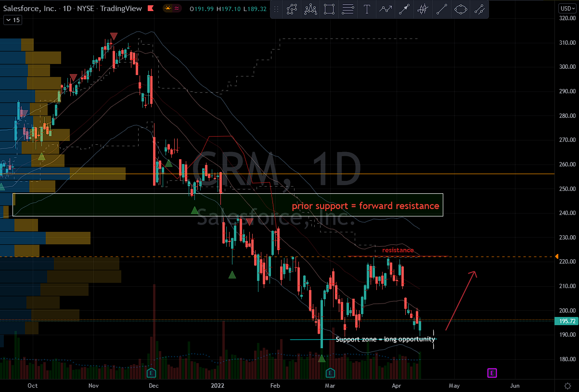Select the zigzag price path tool

click(x=386, y=9)
